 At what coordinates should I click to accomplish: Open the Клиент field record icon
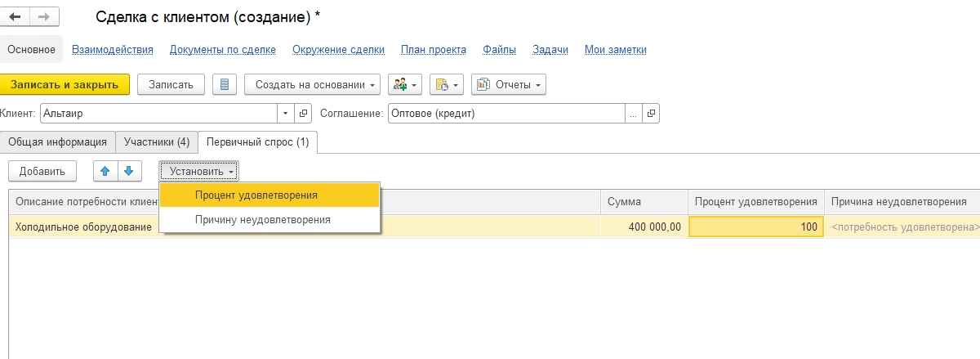pos(303,114)
